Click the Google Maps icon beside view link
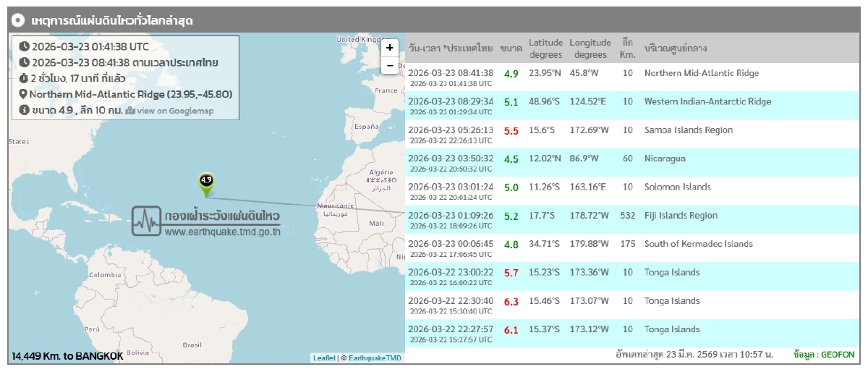 tap(130, 111)
